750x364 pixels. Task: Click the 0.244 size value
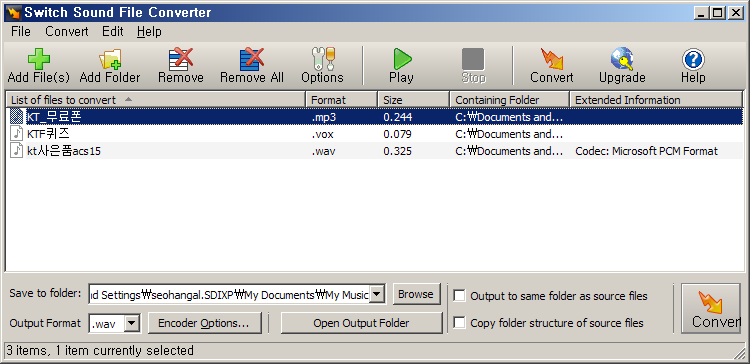(x=397, y=117)
